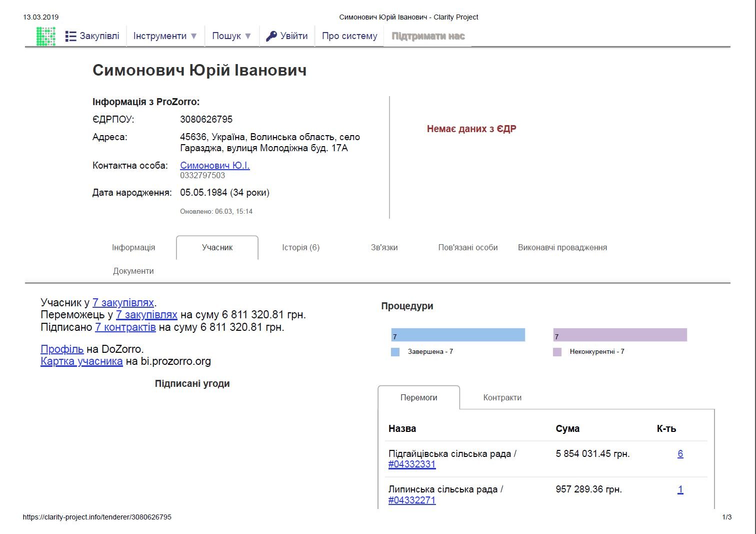Open the Історія (6) tab
Viewport: 756px width, 534px height.
coord(300,248)
